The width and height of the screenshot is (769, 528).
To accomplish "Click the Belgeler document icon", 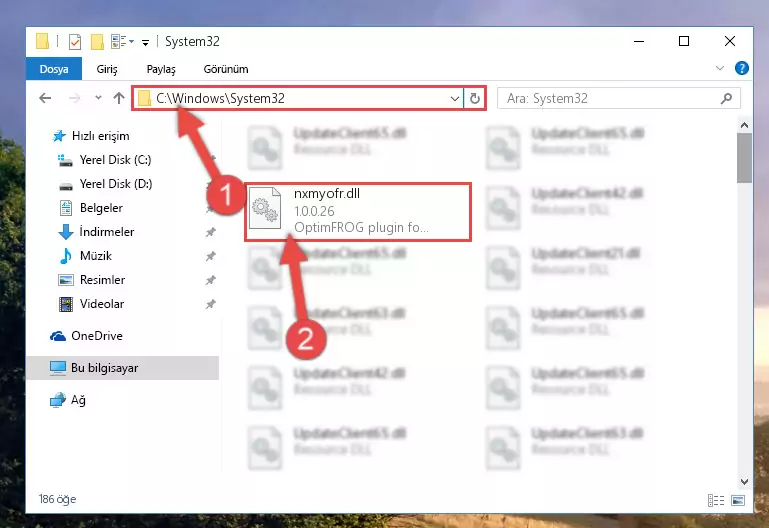I will point(66,208).
